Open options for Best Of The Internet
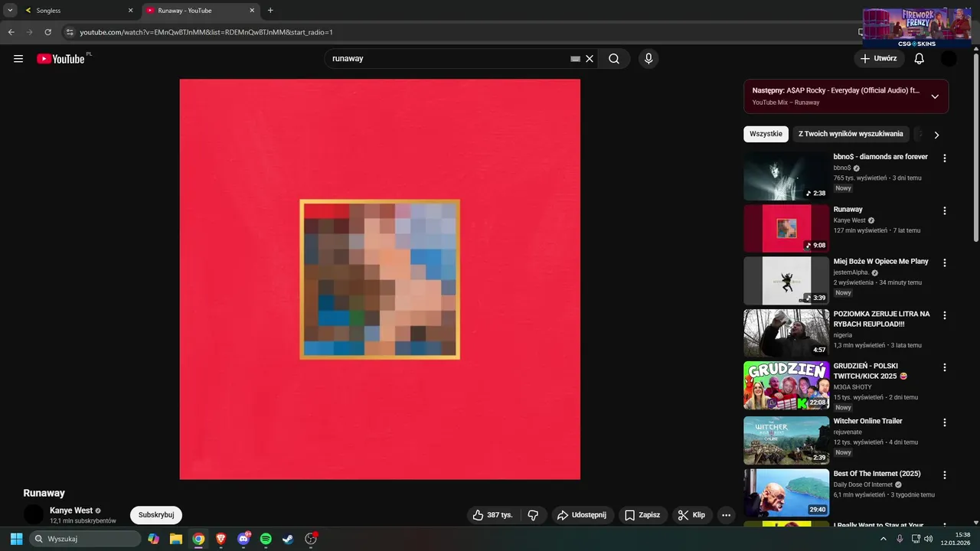The width and height of the screenshot is (980, 551). point(944,475)
